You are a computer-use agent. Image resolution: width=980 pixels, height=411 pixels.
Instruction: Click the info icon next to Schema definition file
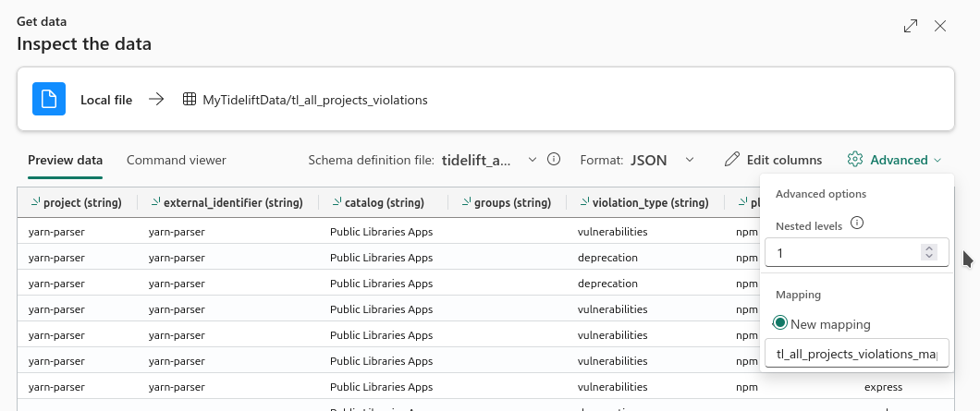553,159
